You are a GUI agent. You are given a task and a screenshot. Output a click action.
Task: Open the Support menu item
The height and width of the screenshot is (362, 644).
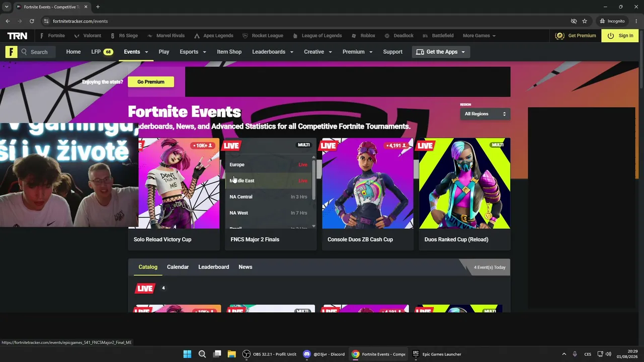392,52
